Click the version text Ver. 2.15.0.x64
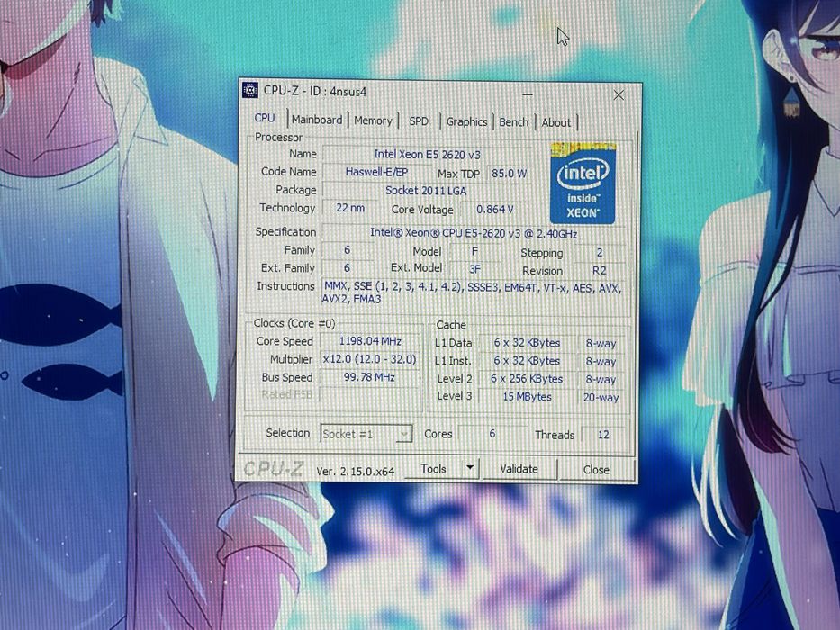Image resolution: width=840 pixels, height=630 pixels. (356, 472)
